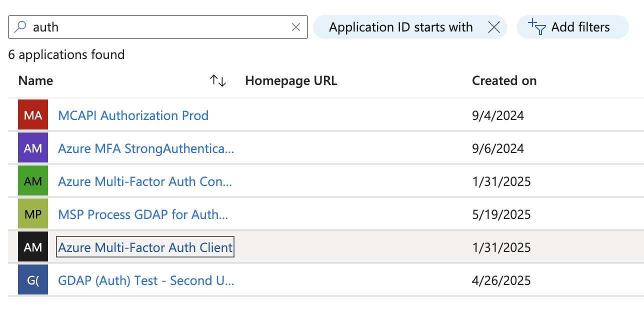This screenshot has width=644, height=316.
Task: Click the Add filters button
Action: pyautogui.click(x=572, y=27)
